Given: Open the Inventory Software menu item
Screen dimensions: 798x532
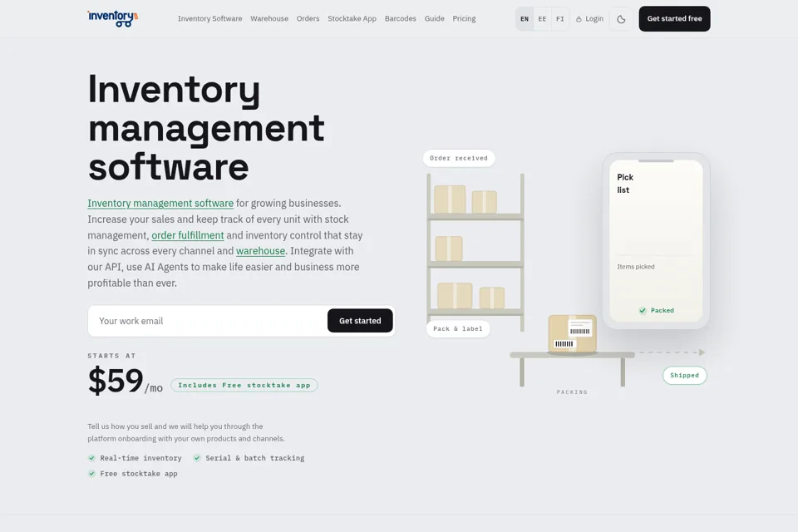Looking at the screenshot, I should 209,19.
